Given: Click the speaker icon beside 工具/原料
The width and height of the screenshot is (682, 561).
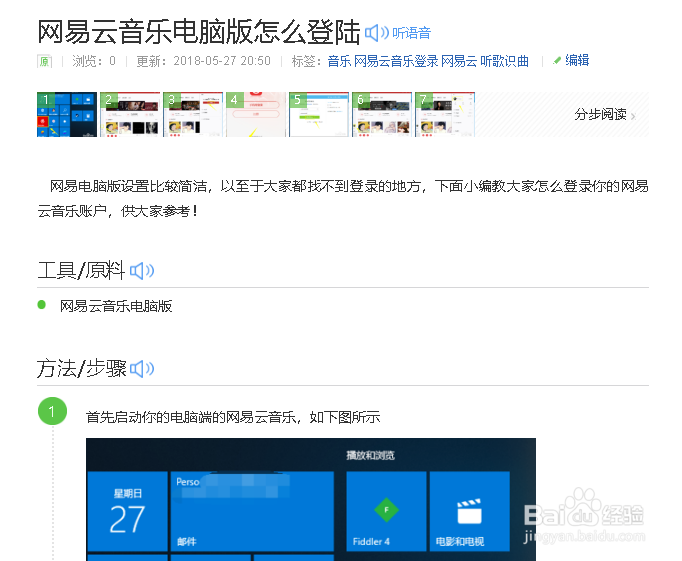Looking at the screenshot, I should pyautogui.click(x=142, y=271).
